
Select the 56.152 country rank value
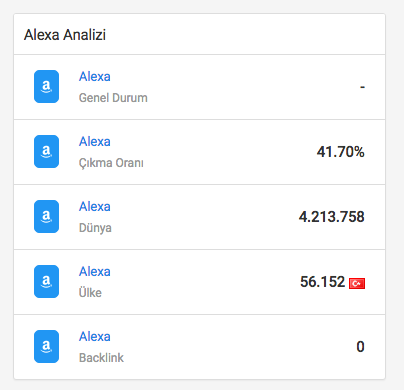click(x=322, y=282)
